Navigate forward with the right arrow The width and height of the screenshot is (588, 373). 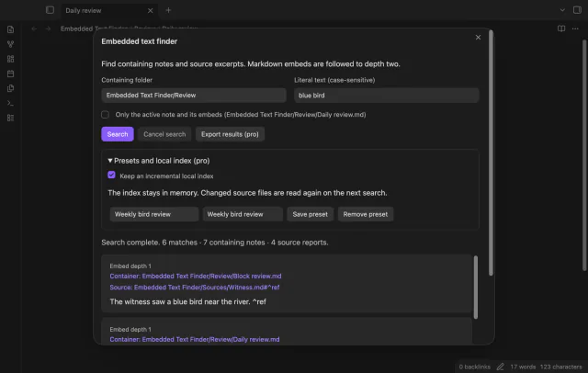48,28
